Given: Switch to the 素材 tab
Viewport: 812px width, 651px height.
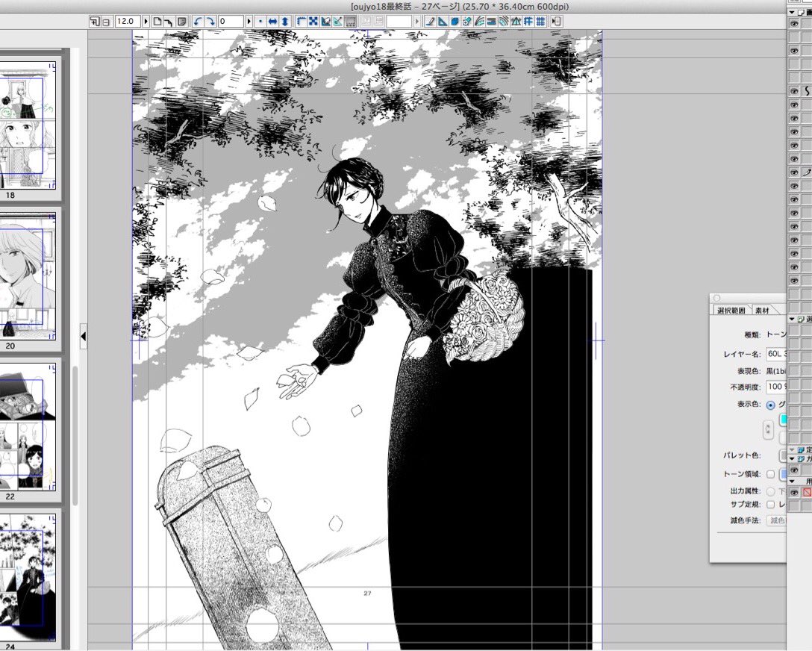Looking at the screenshot, I should point(762,311).
